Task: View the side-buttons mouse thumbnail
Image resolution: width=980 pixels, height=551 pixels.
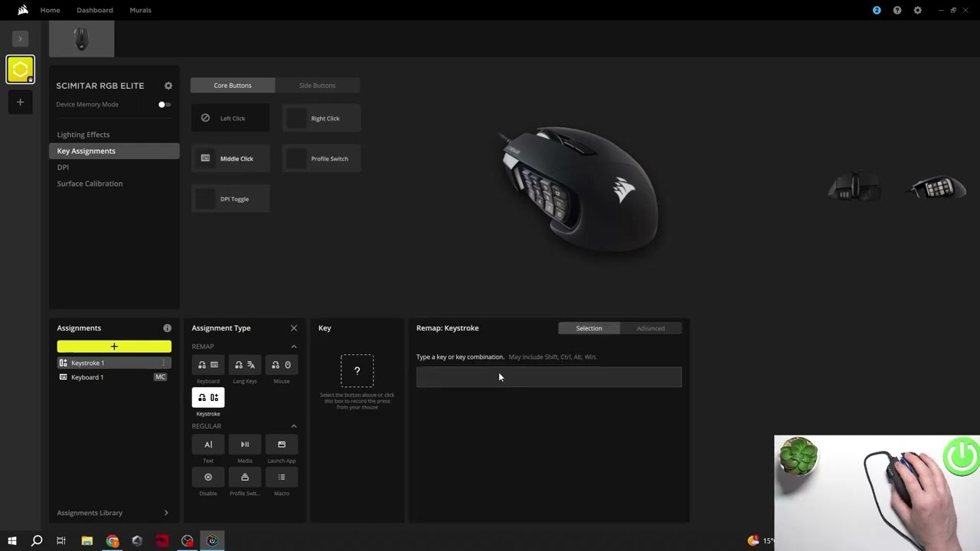Action: tap(936, 187)
